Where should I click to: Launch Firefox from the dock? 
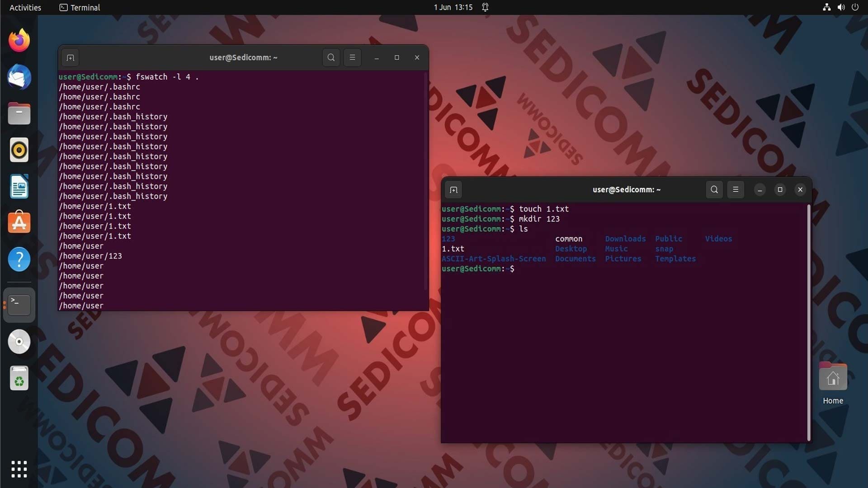pyautogui.click(x=19, y=41)
